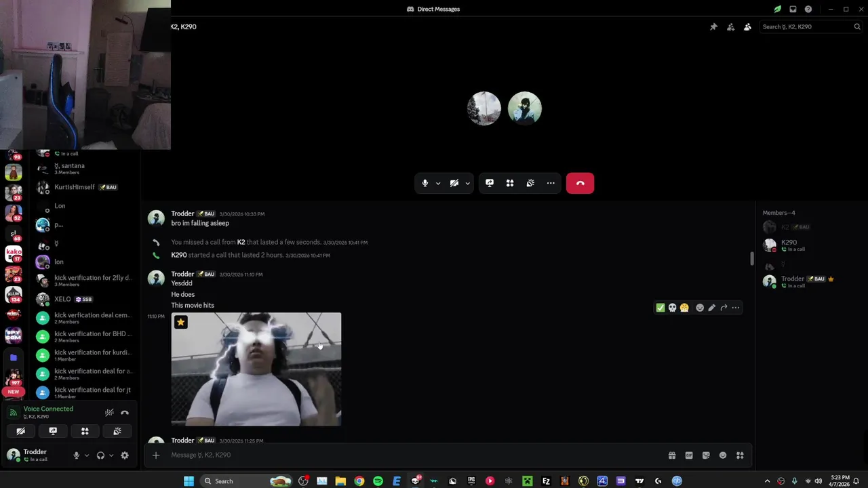Add friends to the DM group
Viewport: 868px width, 488px height.
[730, 26]
